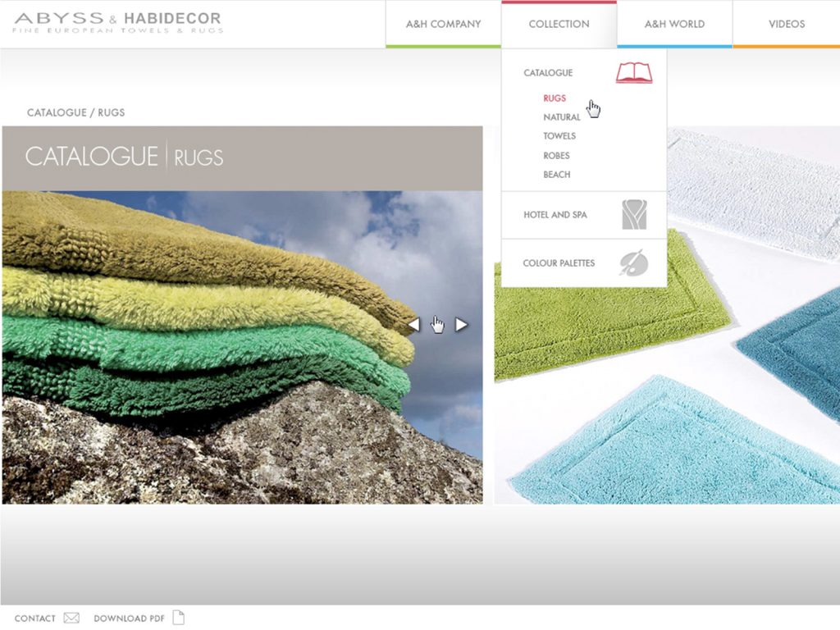Screen dimensions: 840x630
Task: Choose Rugs from the catalogue submenu
Action: click(555, 98)
